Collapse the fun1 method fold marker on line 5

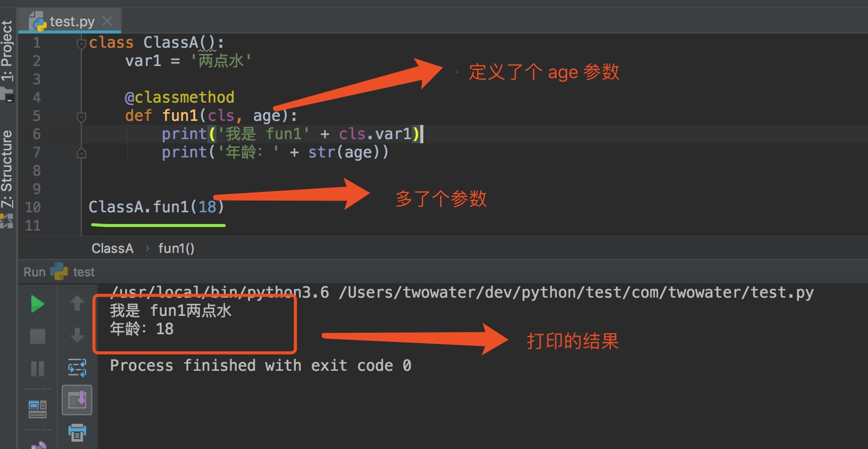pyautogui.click(x=81, y=117)
